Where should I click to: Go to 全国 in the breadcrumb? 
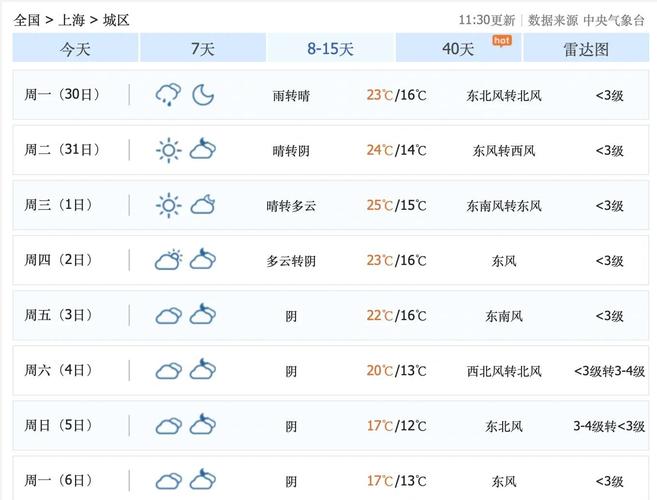tap(27, 19)
